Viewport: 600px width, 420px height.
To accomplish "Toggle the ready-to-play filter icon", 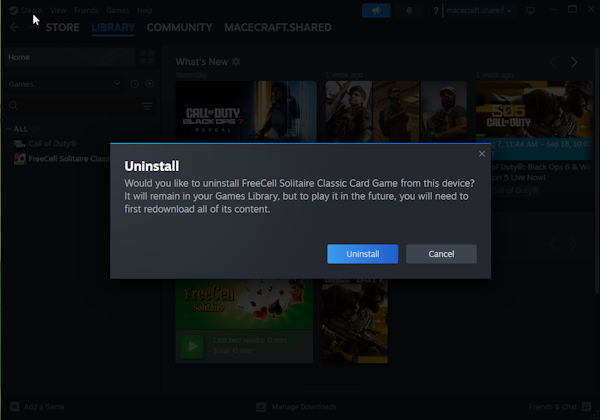I will click(x=150, y=84).
